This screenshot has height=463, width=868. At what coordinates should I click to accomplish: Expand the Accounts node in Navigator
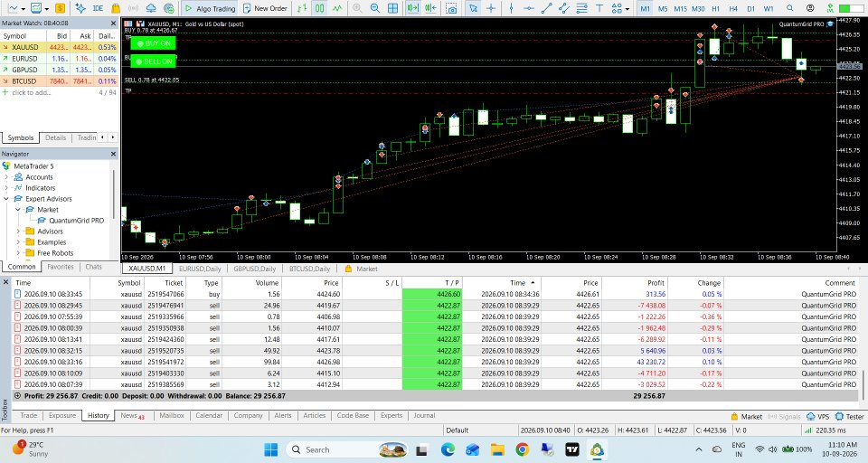[6, 177]
